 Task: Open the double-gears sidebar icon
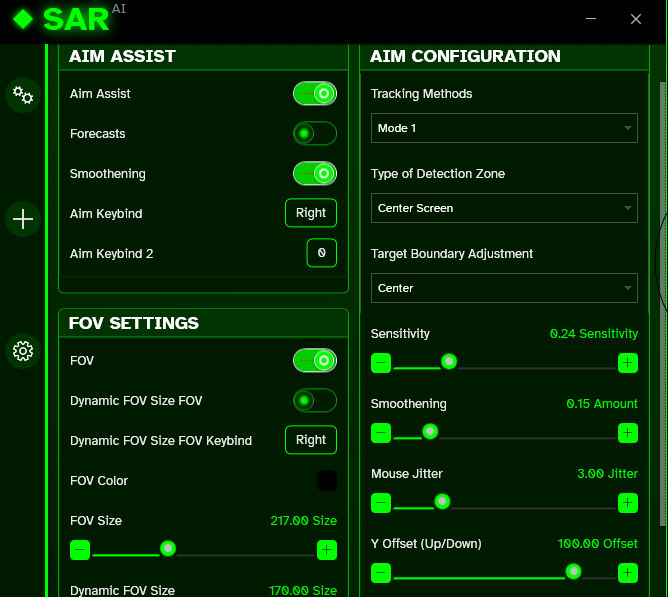coord(23,95)
